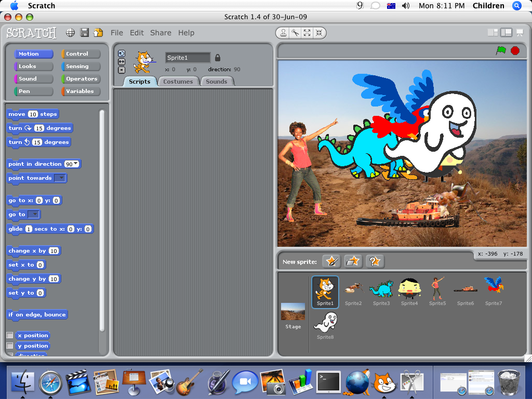Select the Delete scissors tool
The height and width of the screenshot is (399, 532).
[x=296, y=33]
